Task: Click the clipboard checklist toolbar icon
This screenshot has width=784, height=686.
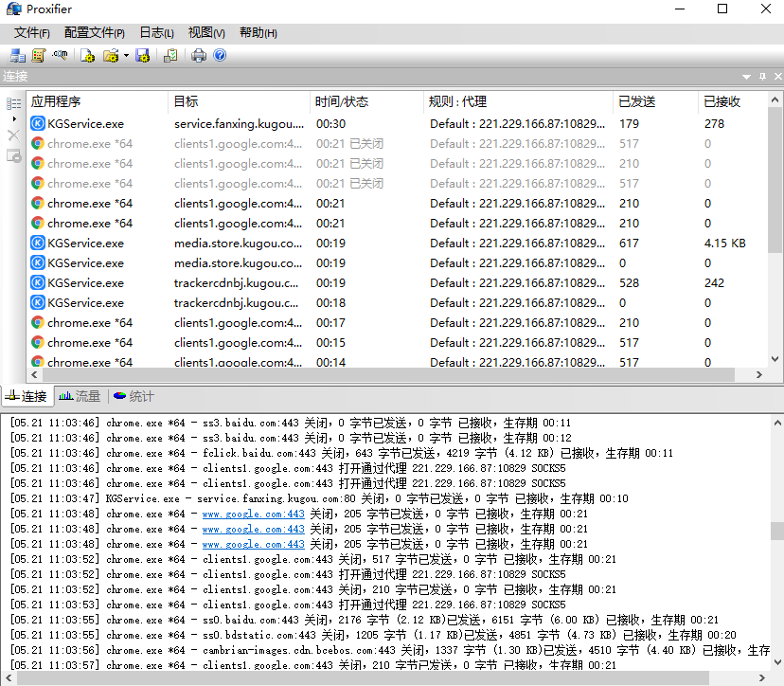Action: click(x=170, y=56)
